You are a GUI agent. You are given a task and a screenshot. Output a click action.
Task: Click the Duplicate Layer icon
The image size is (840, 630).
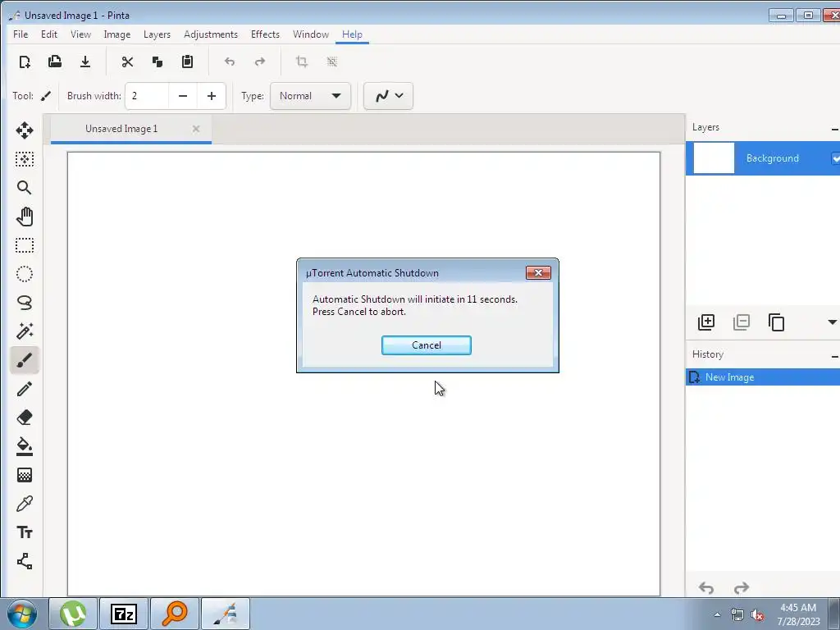pyautogui.click(x=776, y=322)
